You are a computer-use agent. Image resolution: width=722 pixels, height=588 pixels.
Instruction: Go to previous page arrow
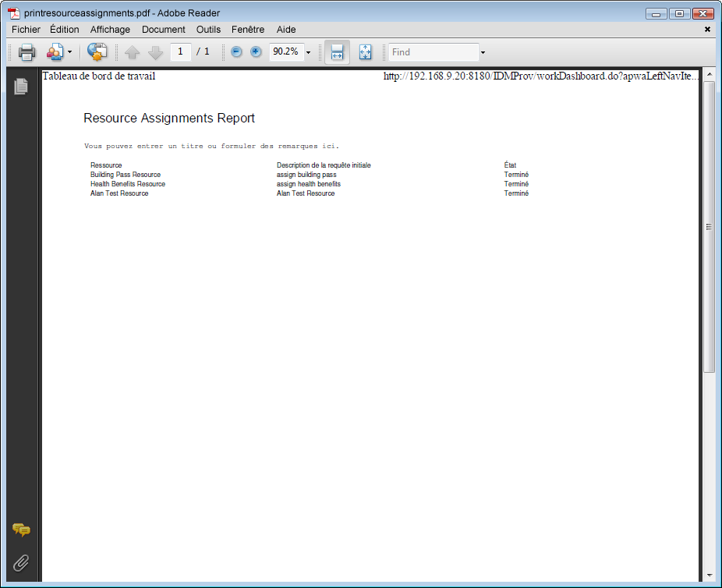132,52
